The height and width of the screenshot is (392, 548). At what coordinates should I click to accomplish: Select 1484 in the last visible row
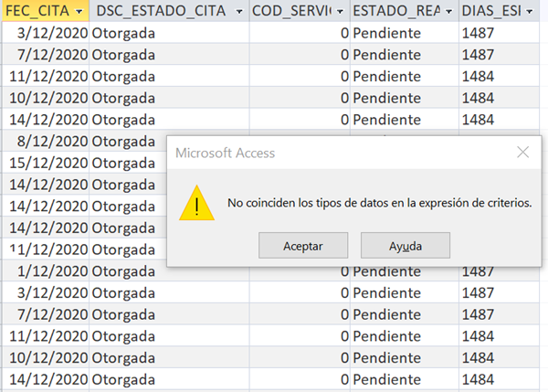click(x=479, y=379)
